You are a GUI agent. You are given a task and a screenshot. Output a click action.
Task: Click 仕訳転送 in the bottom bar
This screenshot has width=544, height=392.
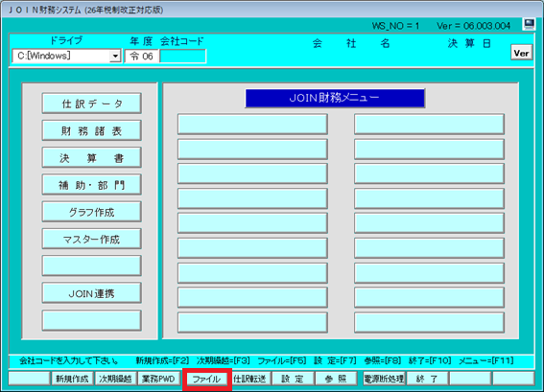(x=249, y=379)
